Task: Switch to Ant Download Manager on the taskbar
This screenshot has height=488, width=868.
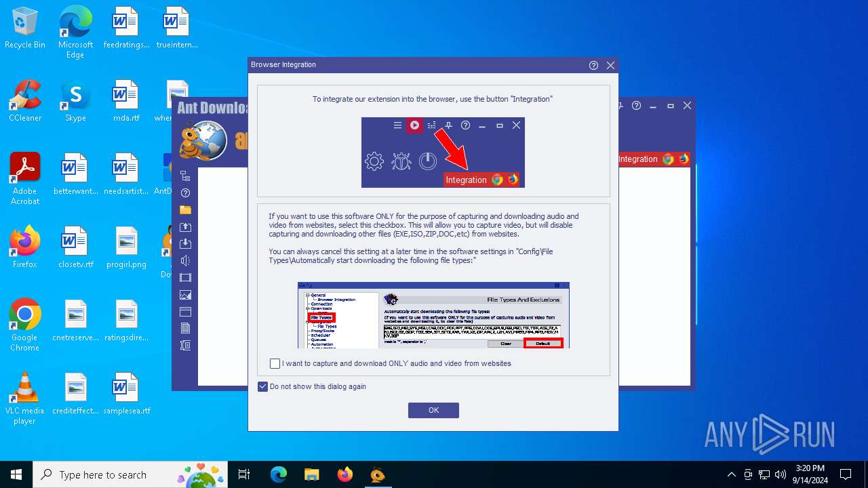Action: pos(378,474)
